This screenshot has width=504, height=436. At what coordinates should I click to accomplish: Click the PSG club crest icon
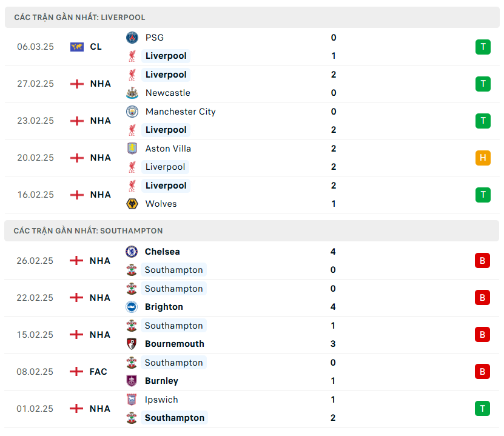click(x=132, y=38)
